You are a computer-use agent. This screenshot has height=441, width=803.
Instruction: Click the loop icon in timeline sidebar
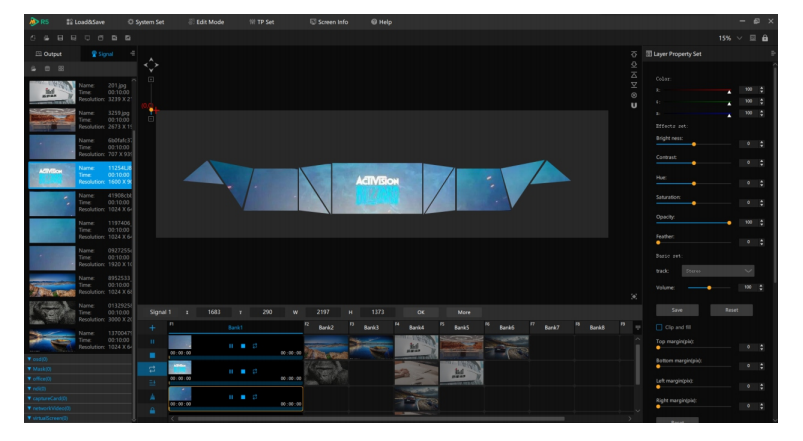(x=152, y=369)
